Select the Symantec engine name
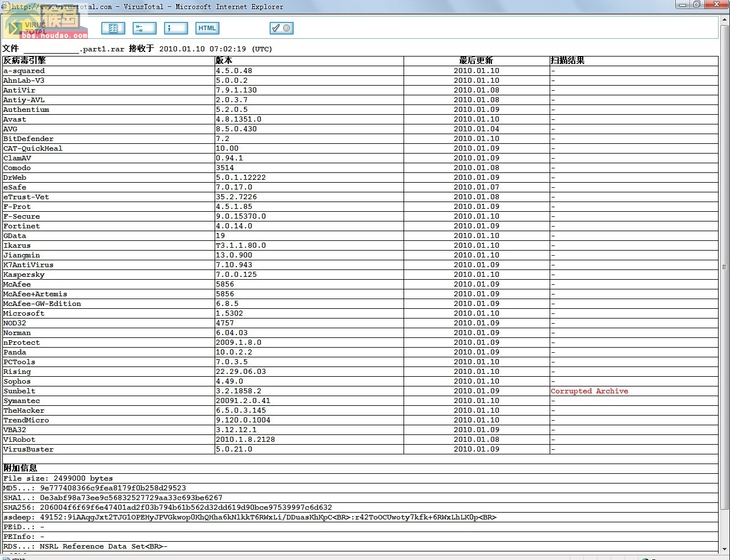730x560 pixels. pyautogui.click(x=22, y=401)
